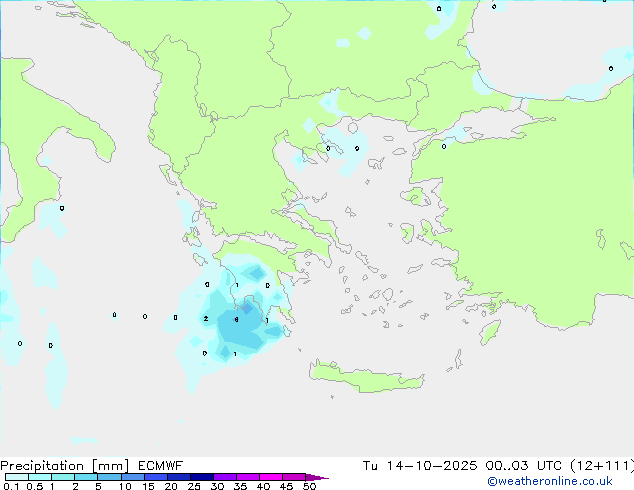Pick the 5–10 mm legend swatch
634x490 pixels.
tap(109, 477)
